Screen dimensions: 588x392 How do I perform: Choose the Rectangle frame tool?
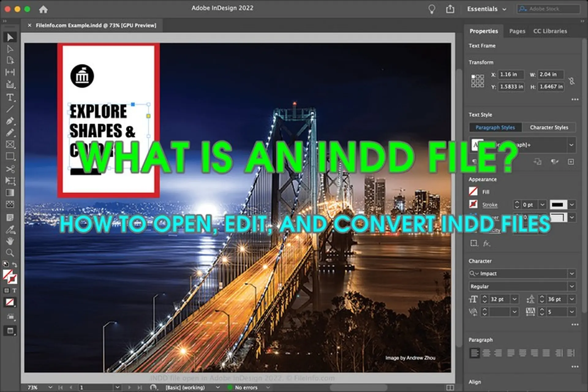pyautogui.click(x=10, y=144)
